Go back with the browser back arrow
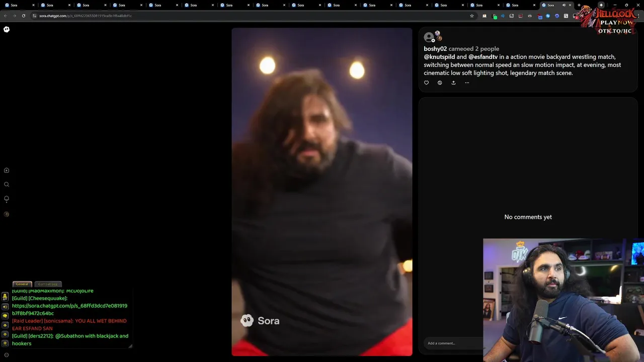The height and width of the screenshot is (362, 644). 6,16
